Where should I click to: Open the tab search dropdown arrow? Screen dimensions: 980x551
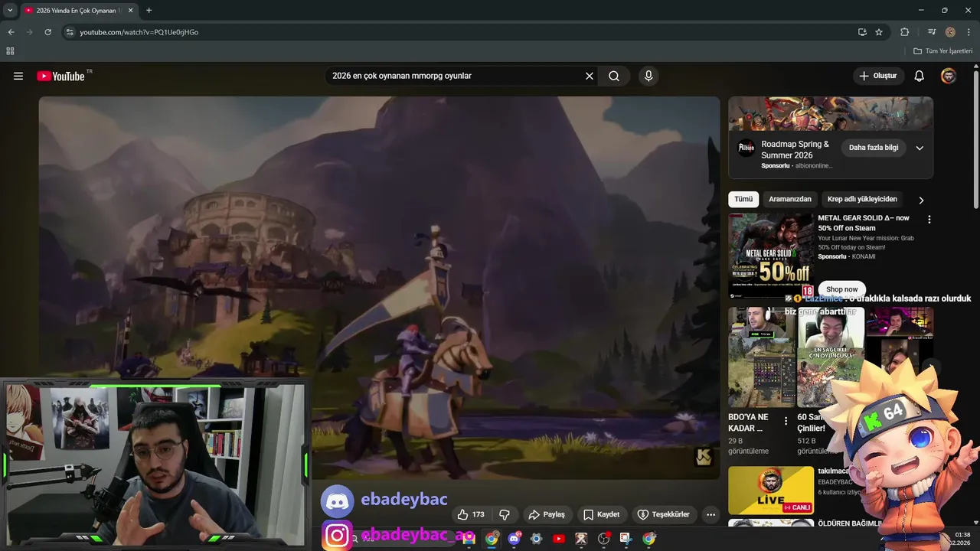coord(10,11)
